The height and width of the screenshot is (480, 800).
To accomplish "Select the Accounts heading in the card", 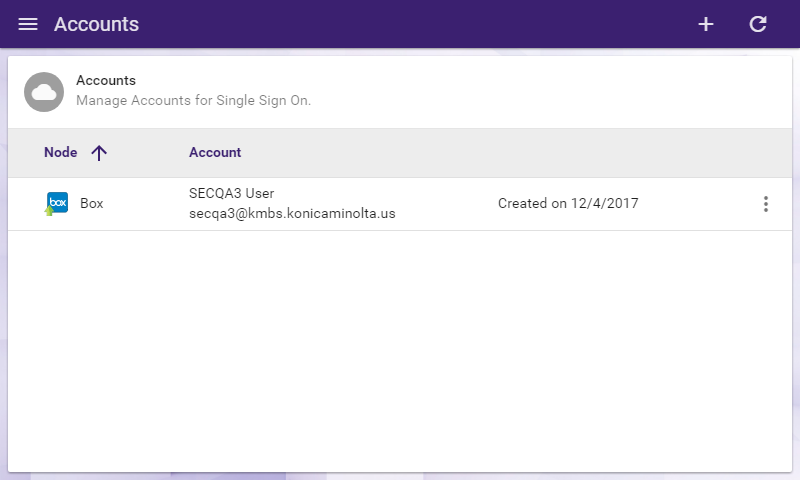I will (x=106, y=81).
